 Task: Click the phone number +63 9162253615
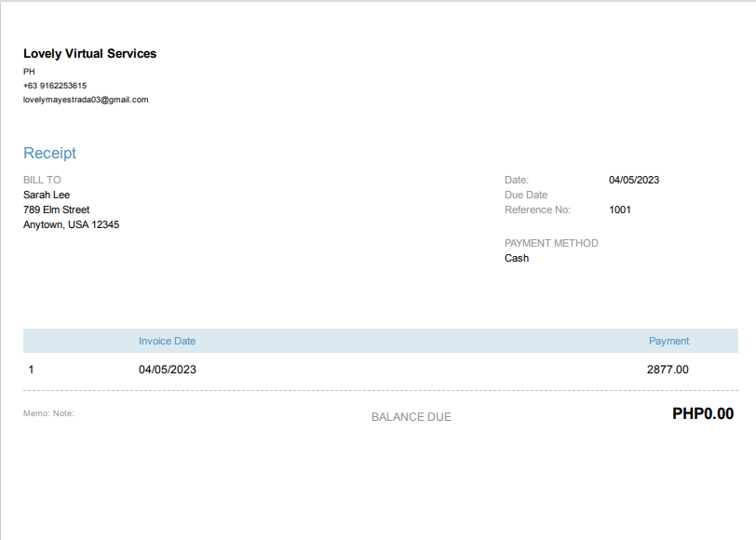tap(55, 86)
